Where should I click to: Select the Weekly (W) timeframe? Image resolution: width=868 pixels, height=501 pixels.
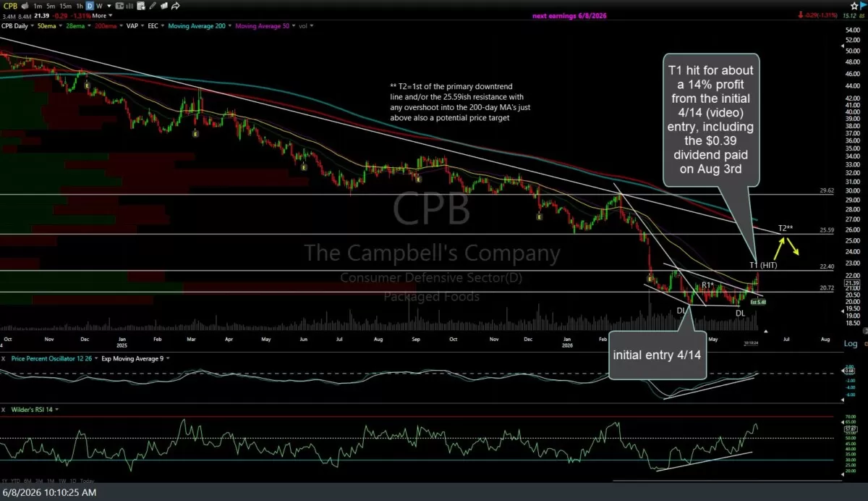point(100,6)
